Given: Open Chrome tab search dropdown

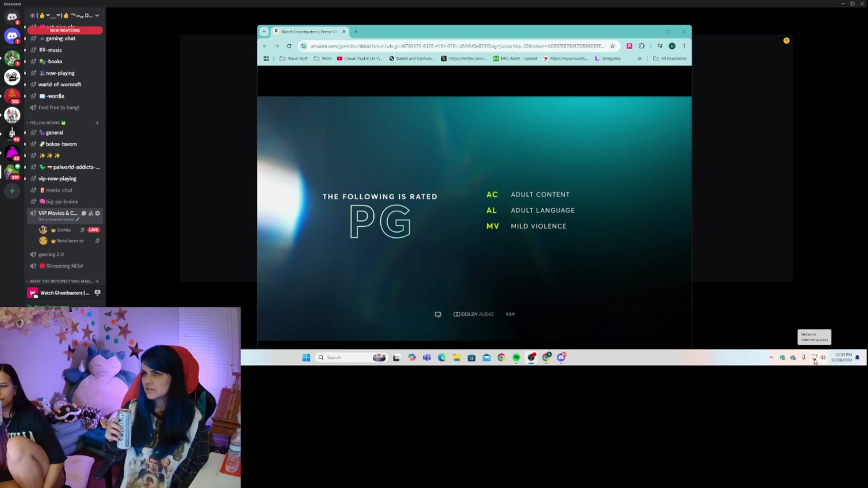Looking at the screenshot, I should click(x=264, y=32).
